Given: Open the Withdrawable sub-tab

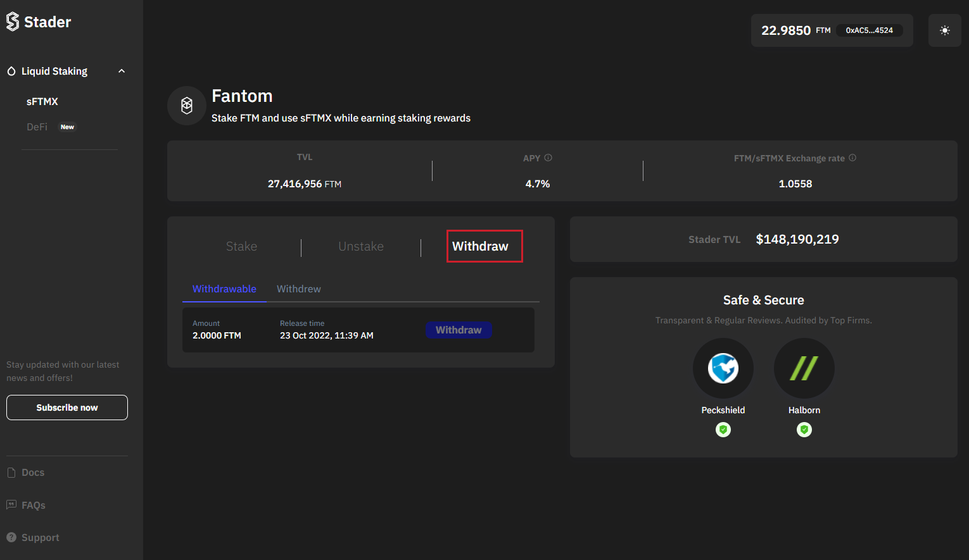Looking at the screenshot, I should point(224,289).
